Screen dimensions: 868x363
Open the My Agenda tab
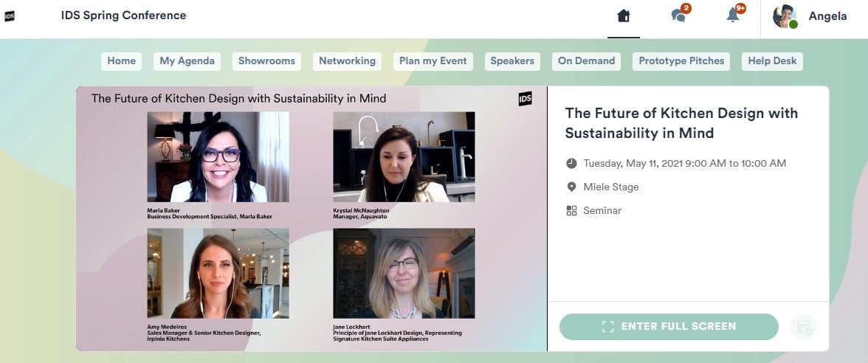coord(187,61)
